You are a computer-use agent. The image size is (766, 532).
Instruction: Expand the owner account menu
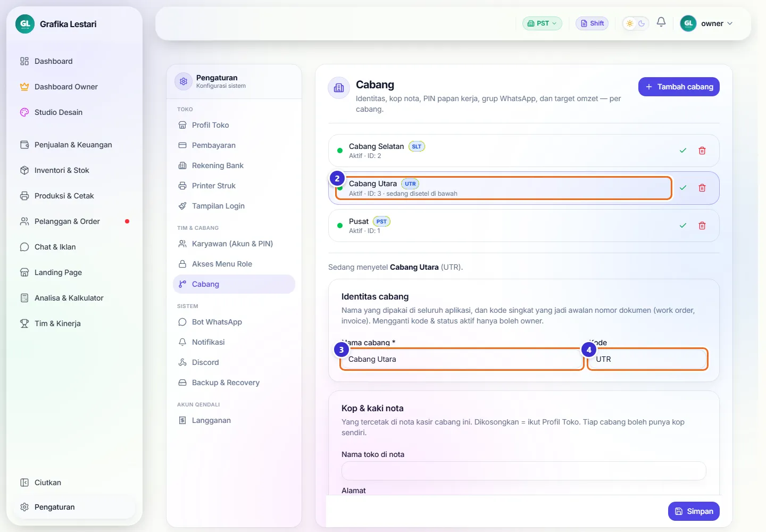707,23
